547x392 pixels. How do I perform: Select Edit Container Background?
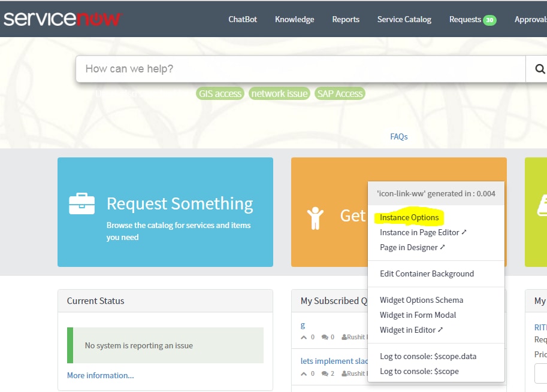click(x=427, y=274)
